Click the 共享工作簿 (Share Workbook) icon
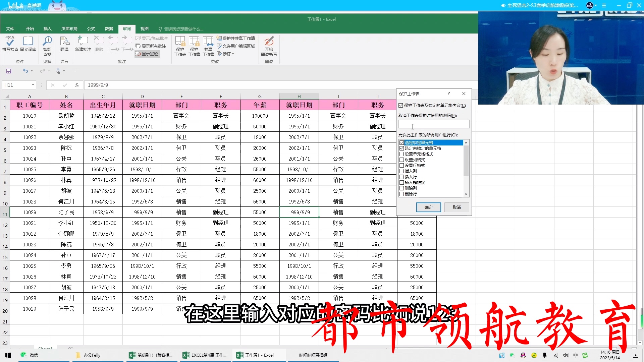The width and height of the screenshot is (644, 362). coord(208,46)
